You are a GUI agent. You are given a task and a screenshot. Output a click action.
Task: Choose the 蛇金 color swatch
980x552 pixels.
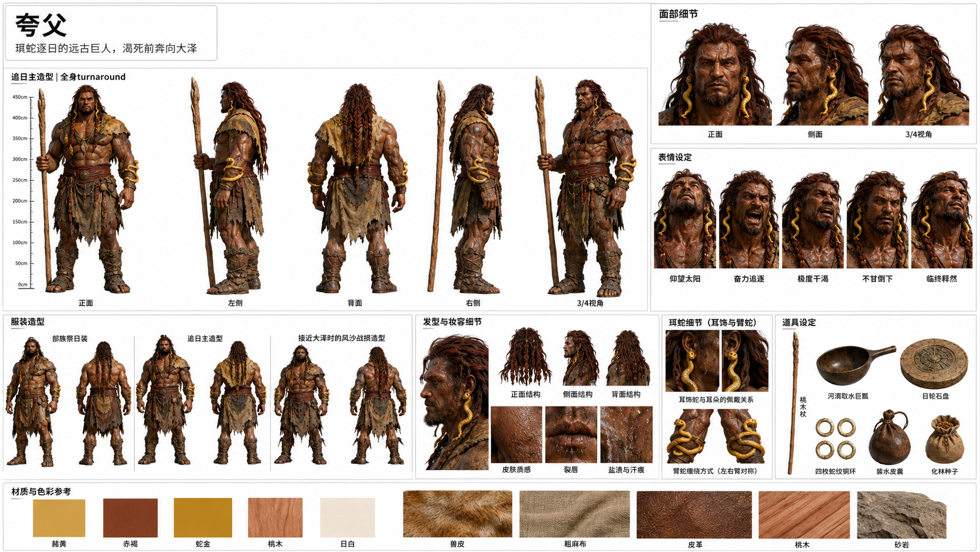pos(203,517)
